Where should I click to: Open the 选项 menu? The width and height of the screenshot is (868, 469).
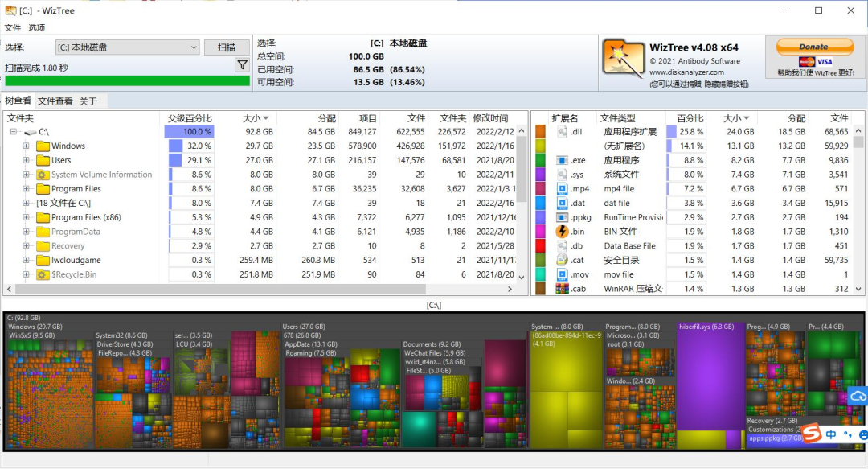coord(37,26)
